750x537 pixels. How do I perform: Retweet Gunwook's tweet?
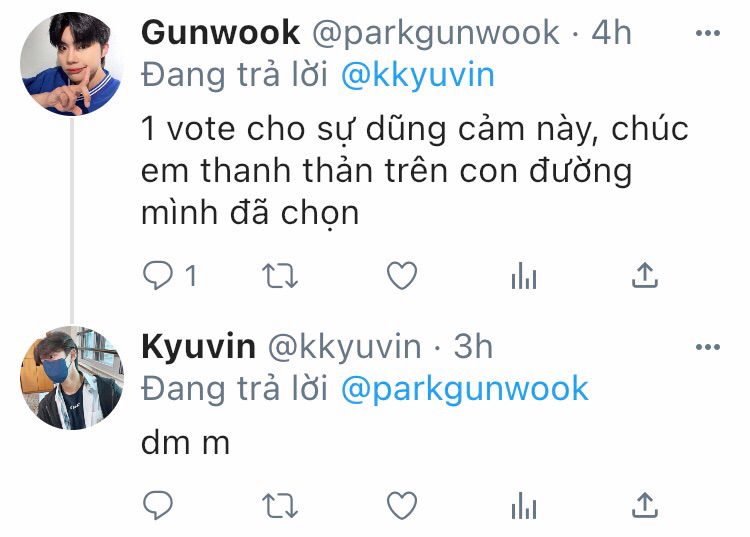(x=280, y=276)
